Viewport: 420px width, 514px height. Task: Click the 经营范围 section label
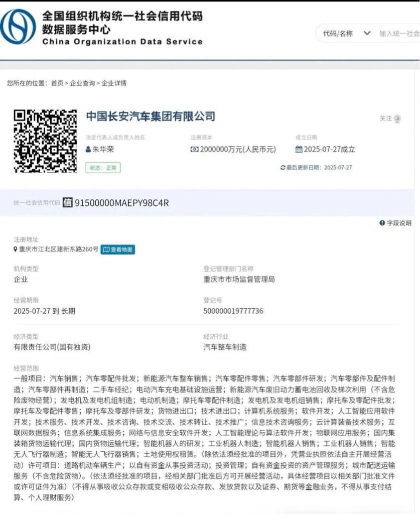(26, 368)
